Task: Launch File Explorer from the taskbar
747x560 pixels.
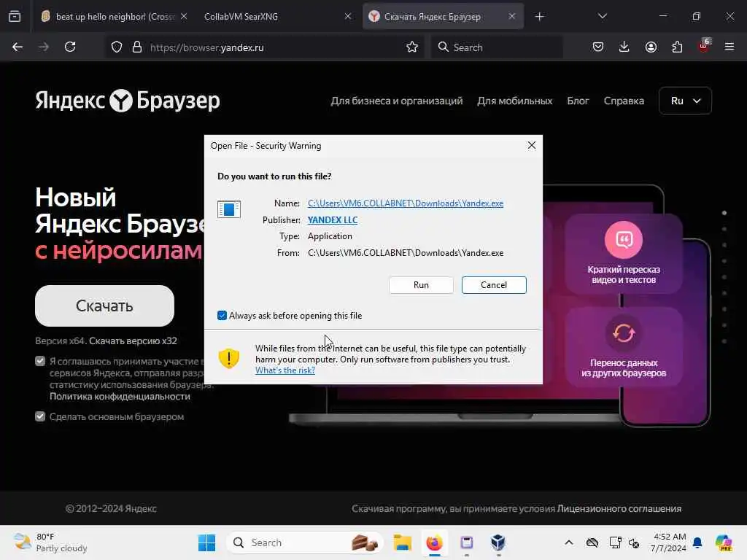Action: (x=402, y=542)
